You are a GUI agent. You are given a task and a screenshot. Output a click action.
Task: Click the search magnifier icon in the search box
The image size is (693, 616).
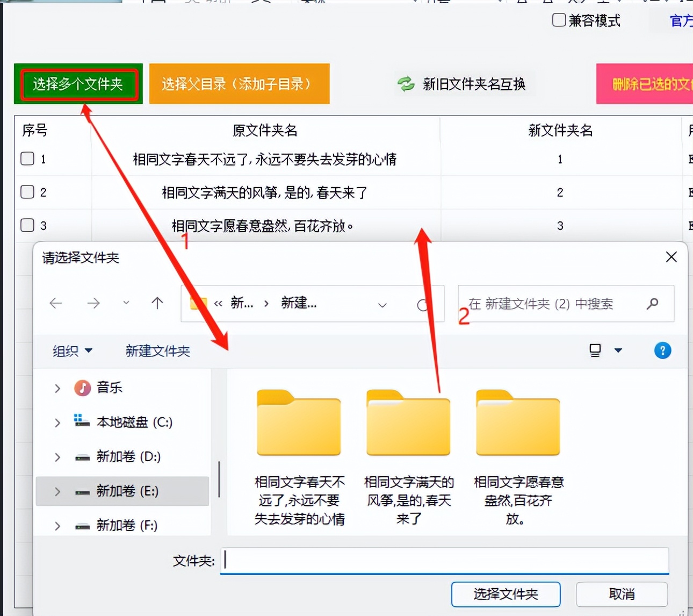652,304
